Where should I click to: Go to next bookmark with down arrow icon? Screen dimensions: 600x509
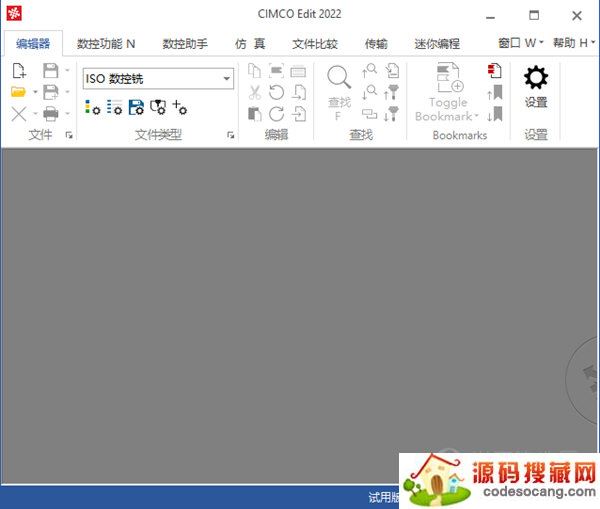pos(495,114)
